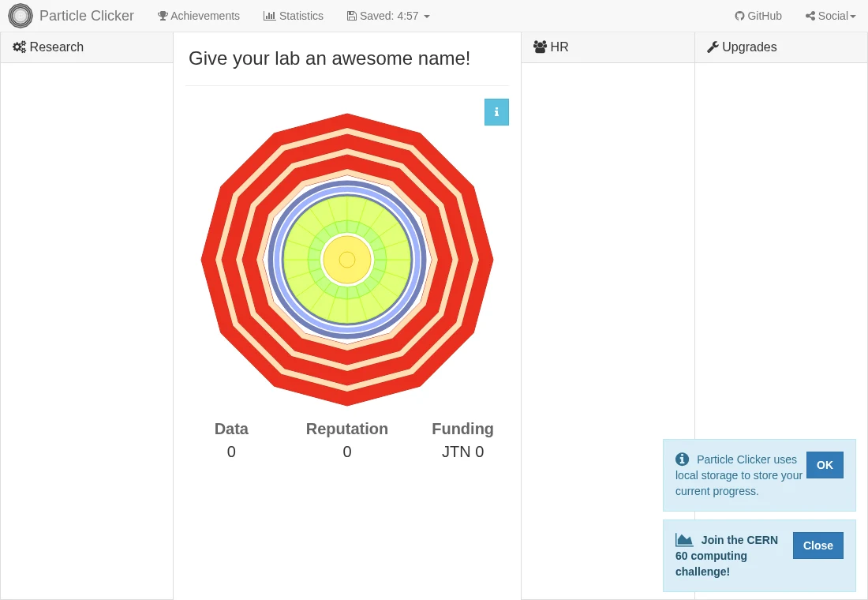
Task: Click the Funding amount JTN 0
Action: [462, 452]
